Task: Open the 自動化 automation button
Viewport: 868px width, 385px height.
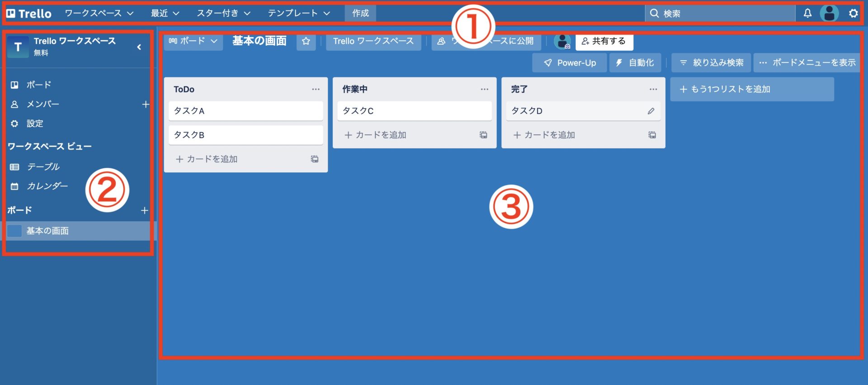Action: click(635, 63)
